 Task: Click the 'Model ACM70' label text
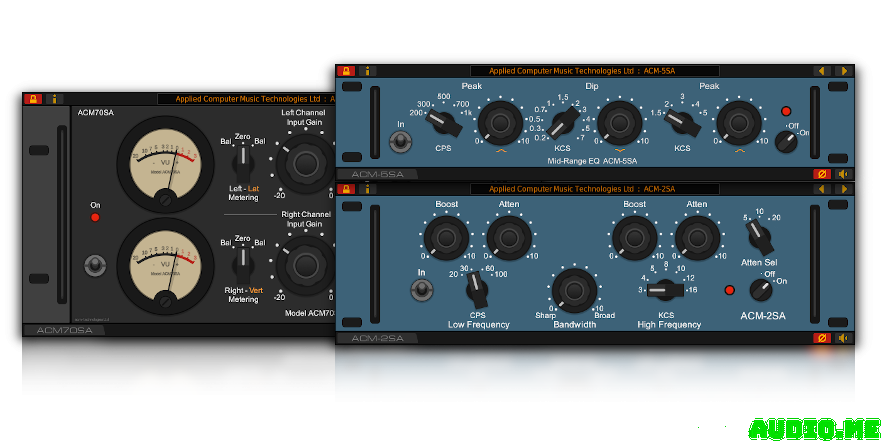click(310, 313)
